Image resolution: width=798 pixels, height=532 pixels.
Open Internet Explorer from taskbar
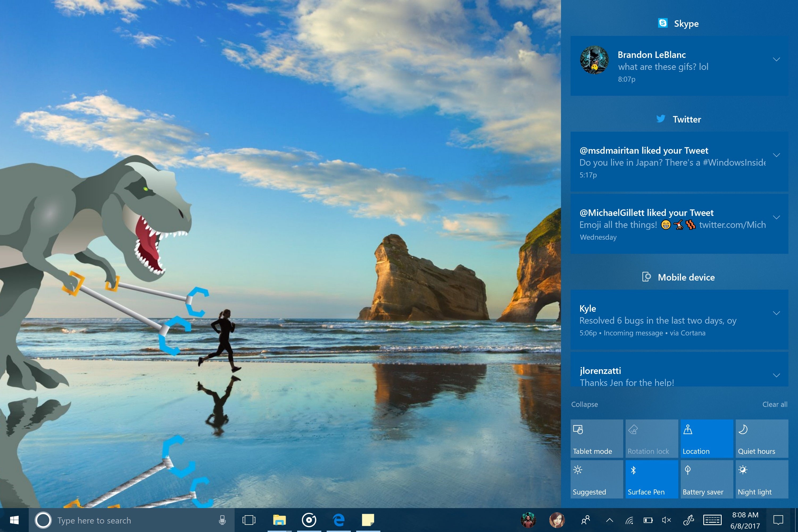coord(337,520)
